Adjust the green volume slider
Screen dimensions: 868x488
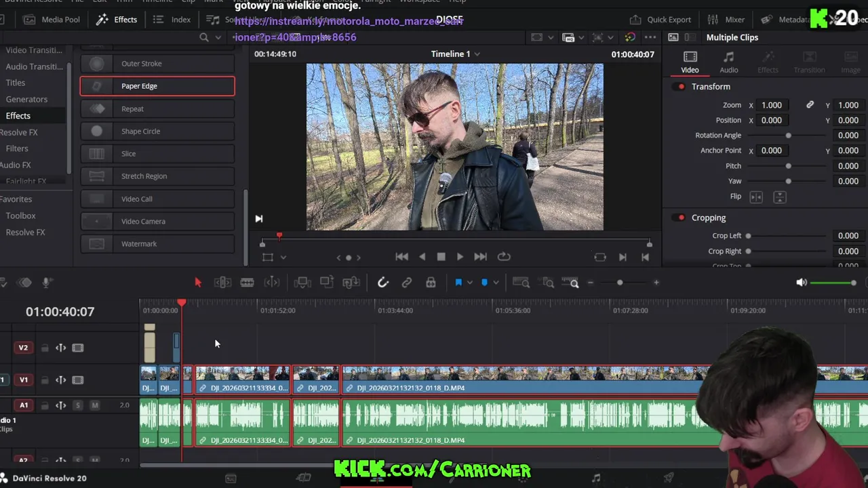tap(833, 283)
